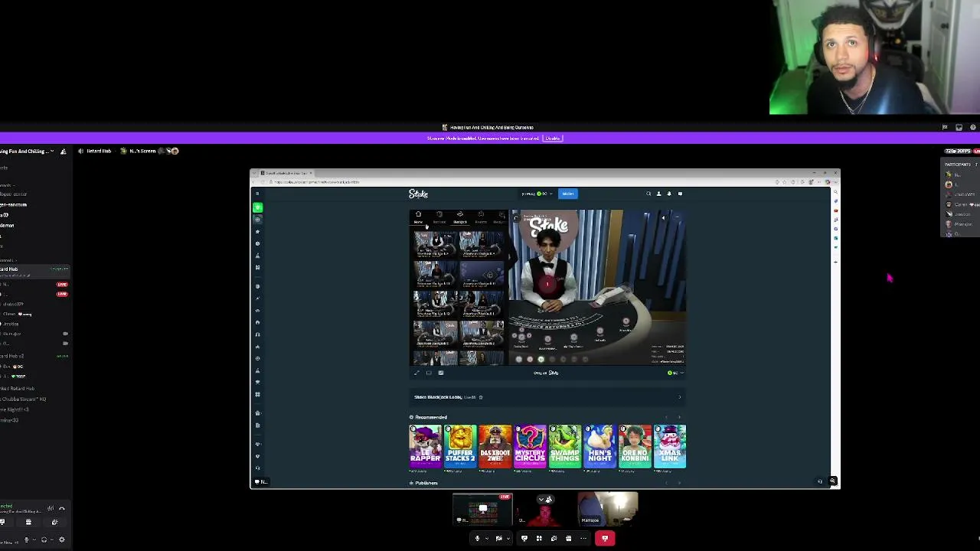The height and width of the screenshot is (551, 980).
Task: Open Discord user settings gear
Action: 62,540
